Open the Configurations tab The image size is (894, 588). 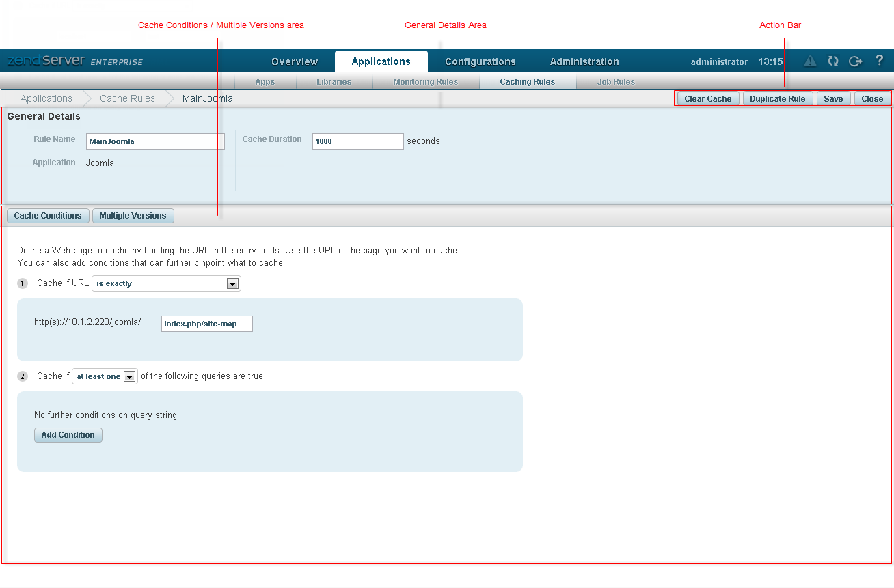[480, 61]
